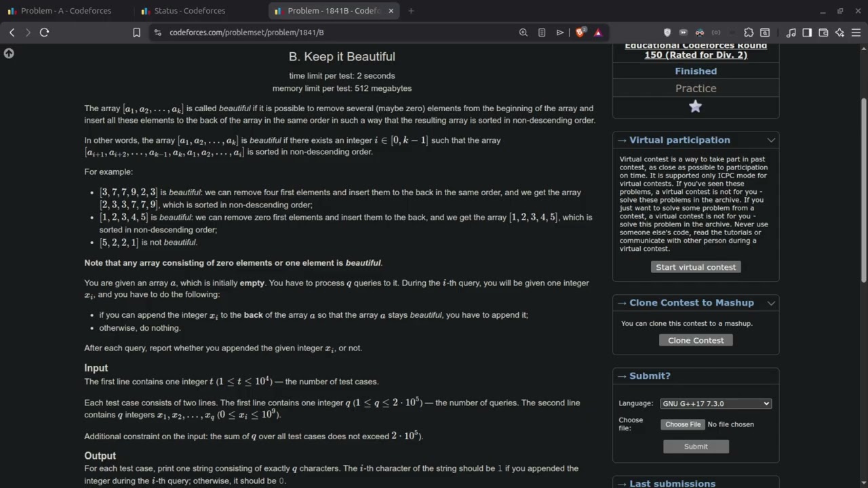This screenshot has width=868, height=488.
Task: Click the Last submissions heading
Action: 672,483
